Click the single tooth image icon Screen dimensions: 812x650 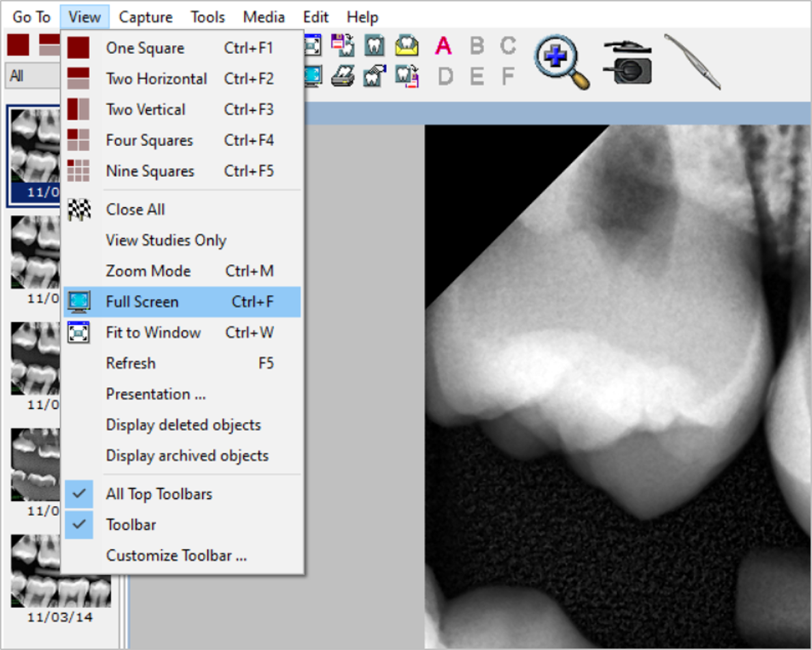[x=374, y=46]
